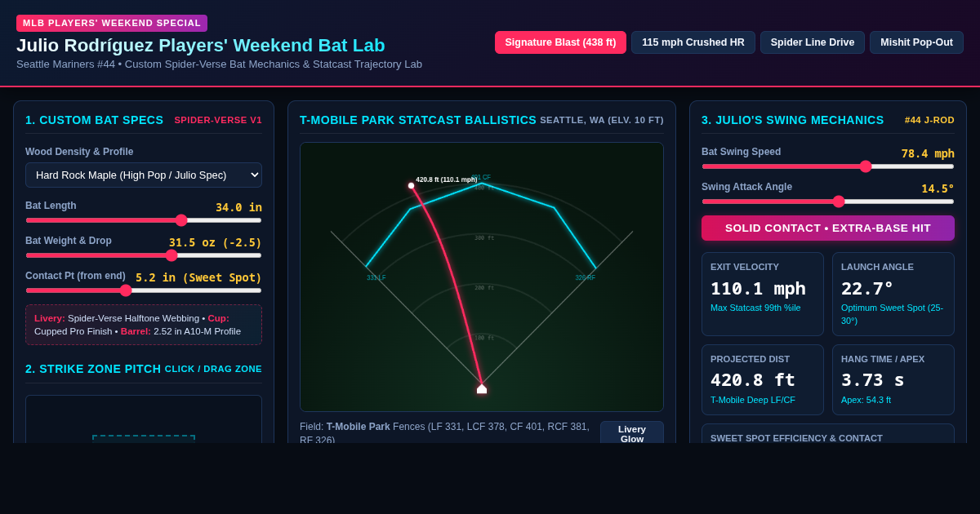Image resolution: width=980 pixels, height=514 pixels.
Task: Click the Exit Velocity 110.1 mph card
Action: [x=763, y=294]
